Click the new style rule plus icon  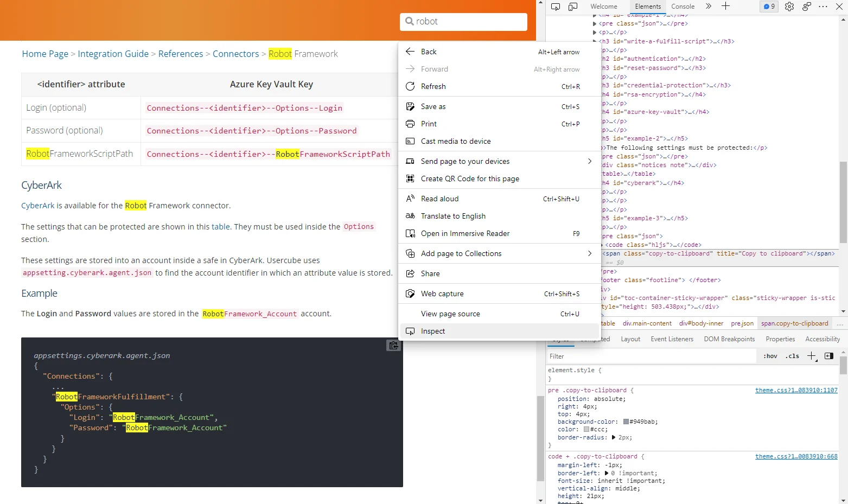pos(812,356)
